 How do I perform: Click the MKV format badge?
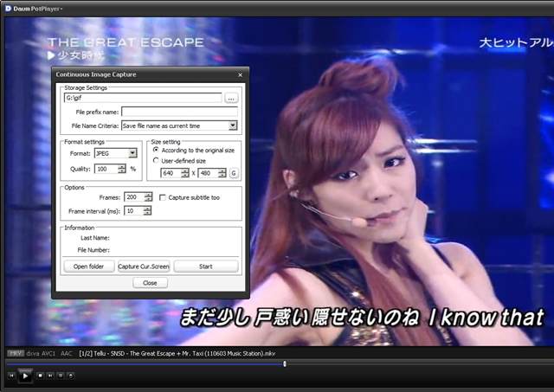click(x=16, y=353)
